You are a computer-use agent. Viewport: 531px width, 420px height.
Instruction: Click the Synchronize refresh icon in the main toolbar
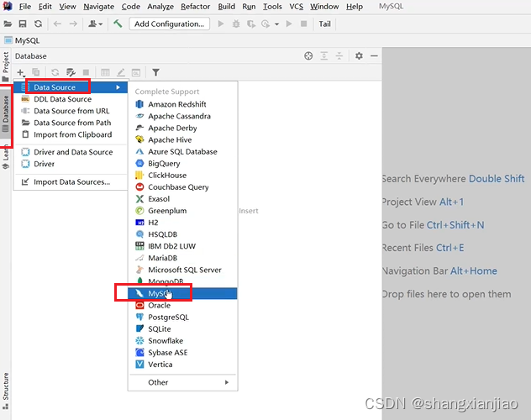tap(39, 24)
